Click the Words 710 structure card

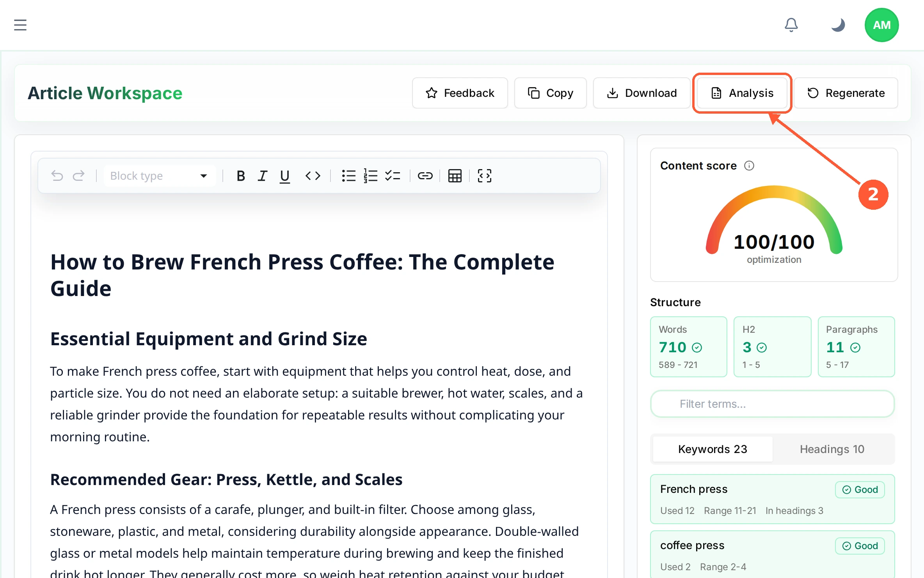click(x=689, y=347)
